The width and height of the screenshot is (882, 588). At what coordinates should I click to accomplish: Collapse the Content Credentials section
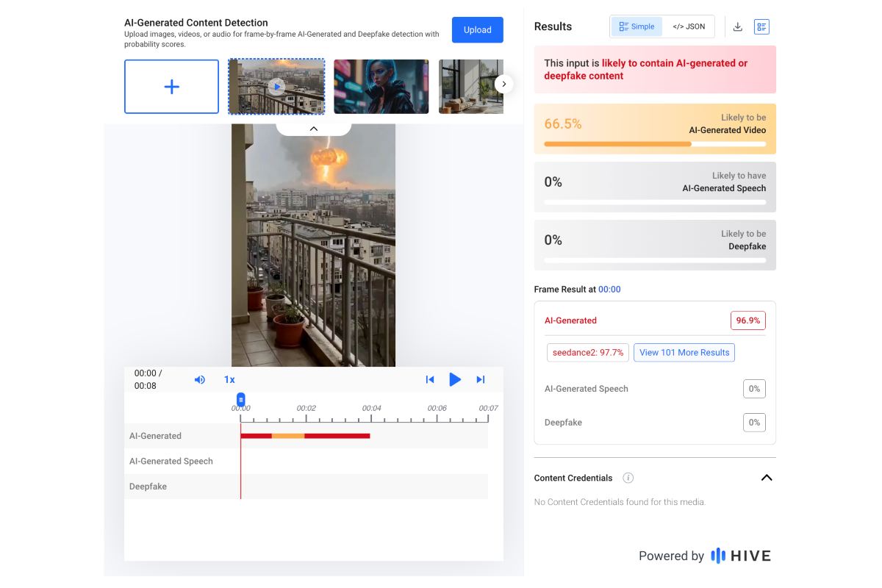click(767, 478)
